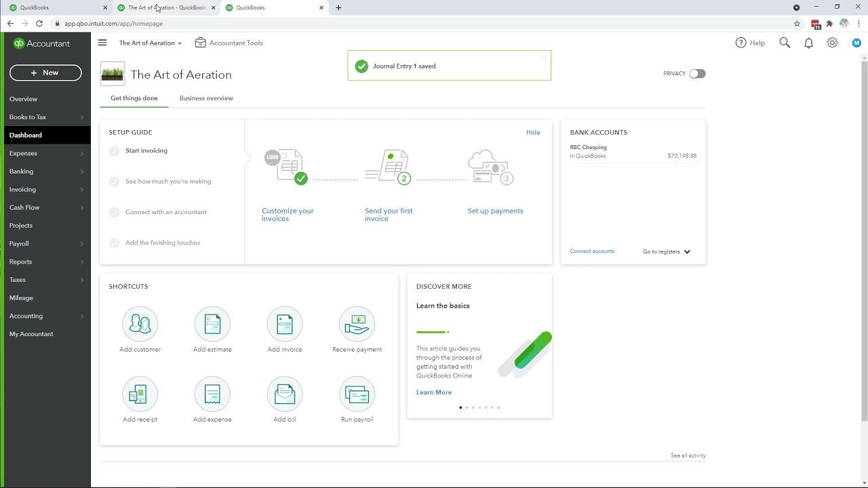
Task: Click the Add invoice shortcut icon
Action: [x=285, y=324]
